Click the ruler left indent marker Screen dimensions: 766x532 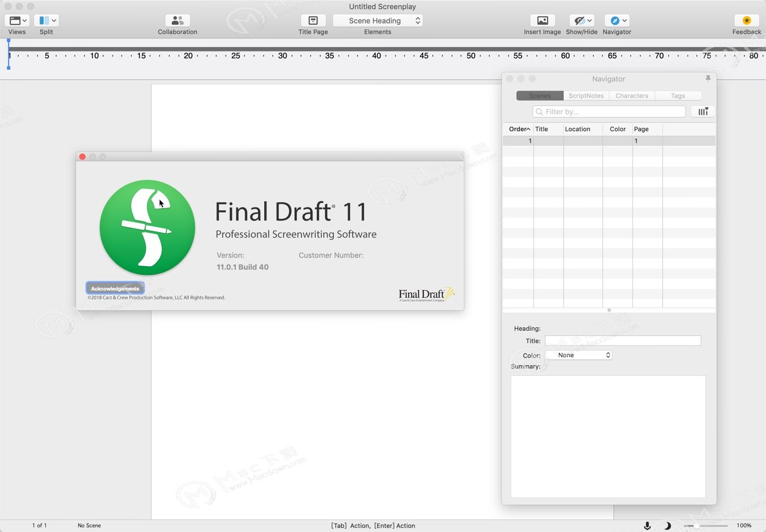(x=8, y=55)
